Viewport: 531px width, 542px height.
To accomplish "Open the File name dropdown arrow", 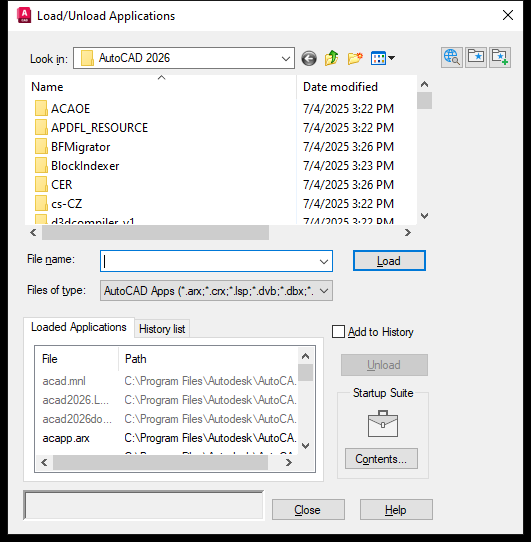I will coord(324,261).
